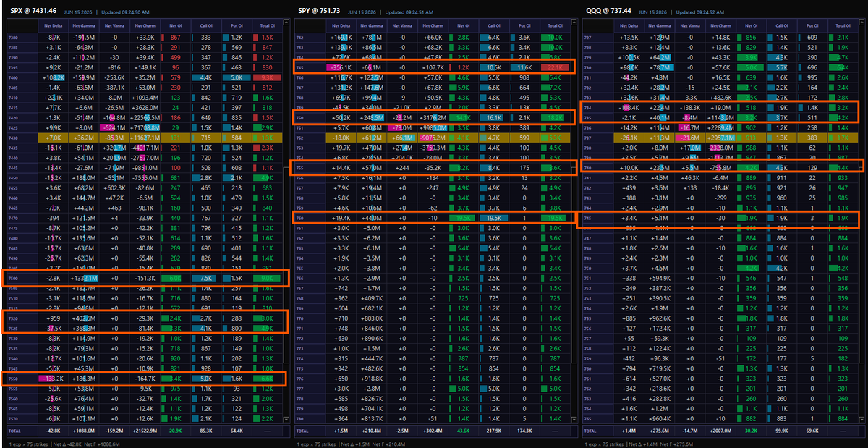This screenshot has height=448, width=868.
Task: Sort SPX panel by Net Gamma column header
Action: [x=85, y=25]
